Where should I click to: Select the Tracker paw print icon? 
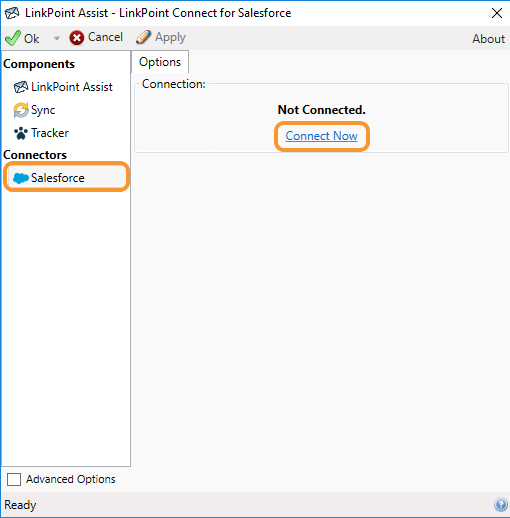click(x=21, y=133)
